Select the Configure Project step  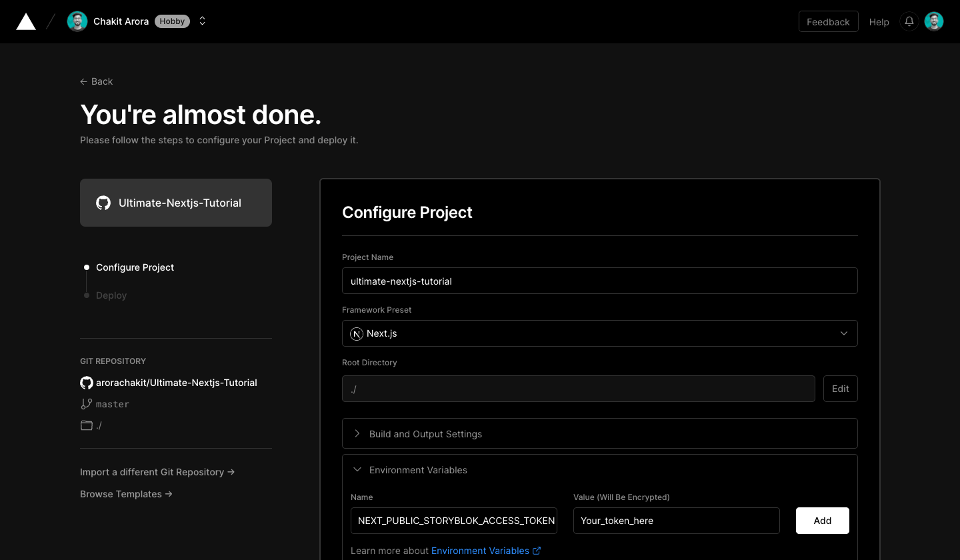pos(135,267)
